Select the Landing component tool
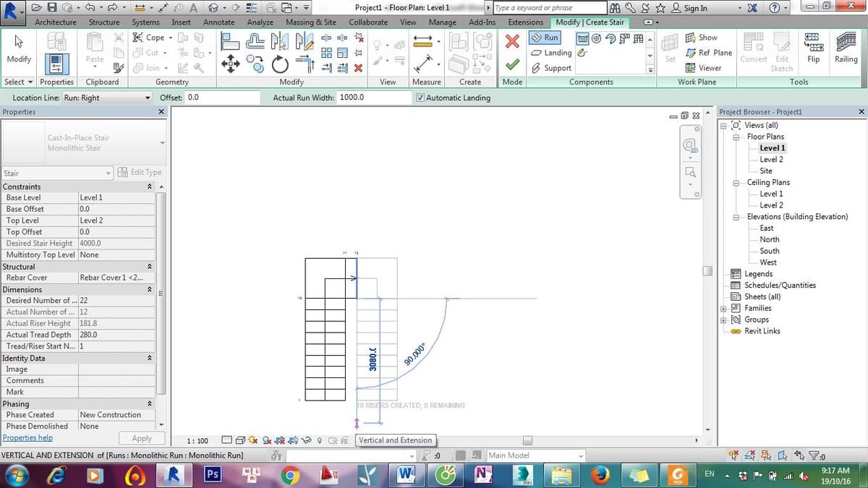The width and height of the screenshot is (868, 488). tap(551, 53)
